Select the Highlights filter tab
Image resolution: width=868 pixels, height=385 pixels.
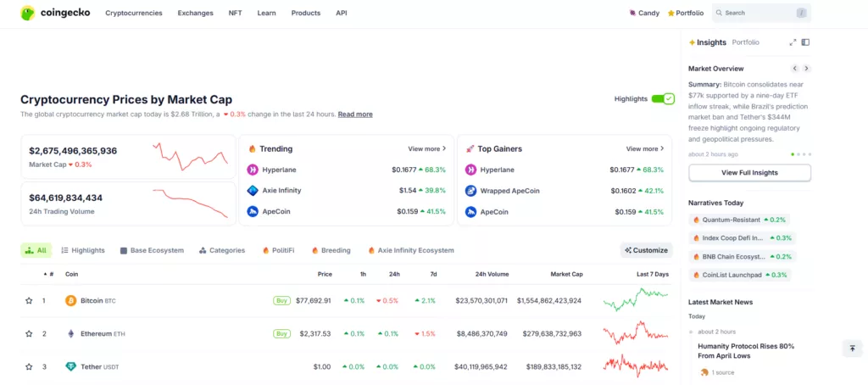click(83, 250)
